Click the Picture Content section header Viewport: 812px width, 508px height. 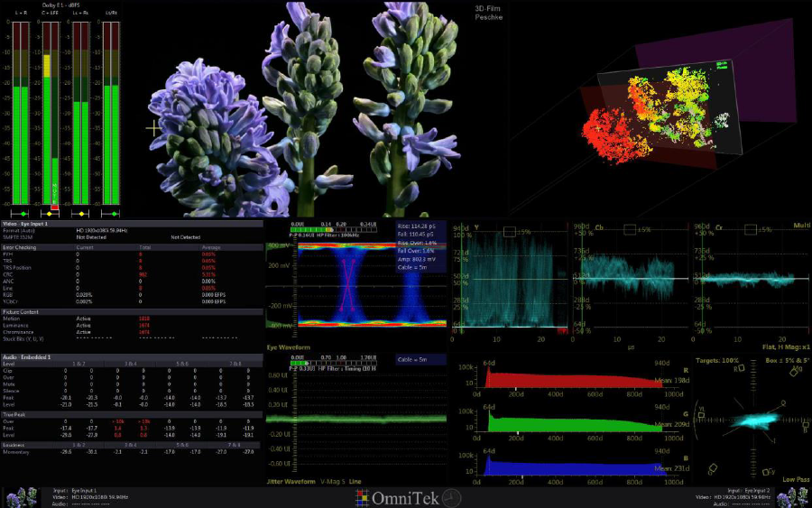[x=133, y=311]
